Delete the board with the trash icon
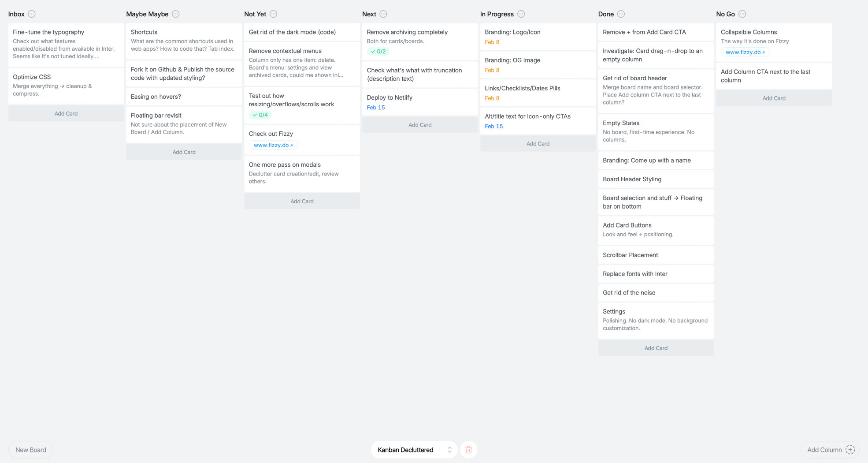The height and width of the screenshot is (463, 868). 468,450
